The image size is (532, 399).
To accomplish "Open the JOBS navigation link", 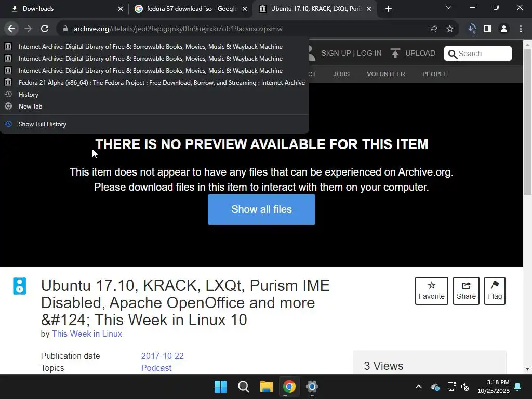I will click(341, 74).
